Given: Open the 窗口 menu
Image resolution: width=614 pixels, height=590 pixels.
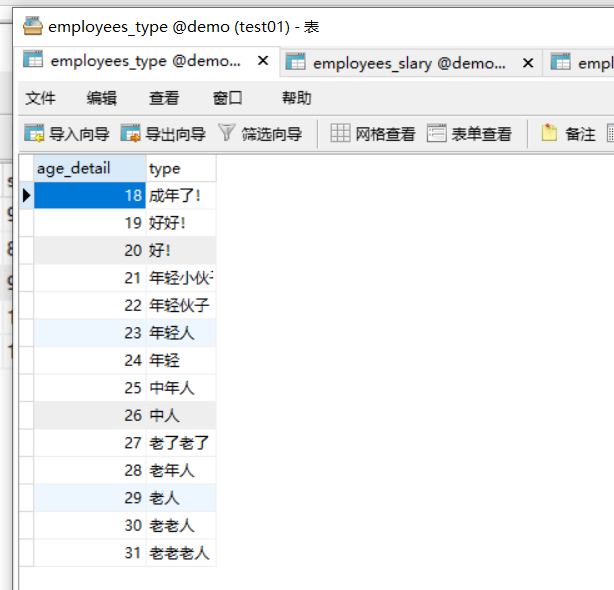Looking at the screenshot, I should point(227,98).
